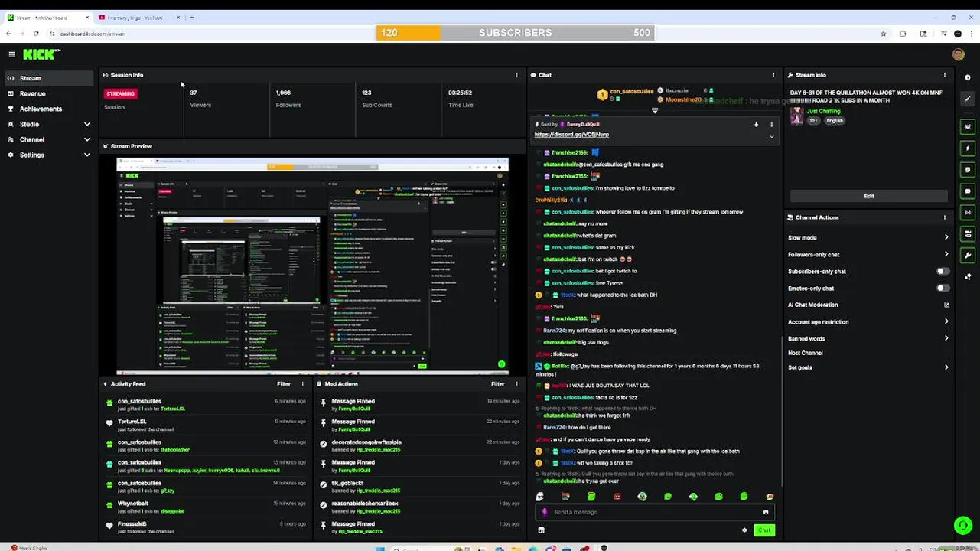Toggle the wrench widget in the right rail
Viewport: 980px width, 551px height.
968,255
